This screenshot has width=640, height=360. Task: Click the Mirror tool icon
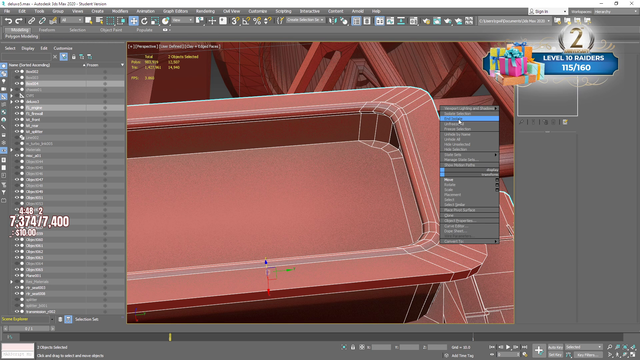[333, 20]
